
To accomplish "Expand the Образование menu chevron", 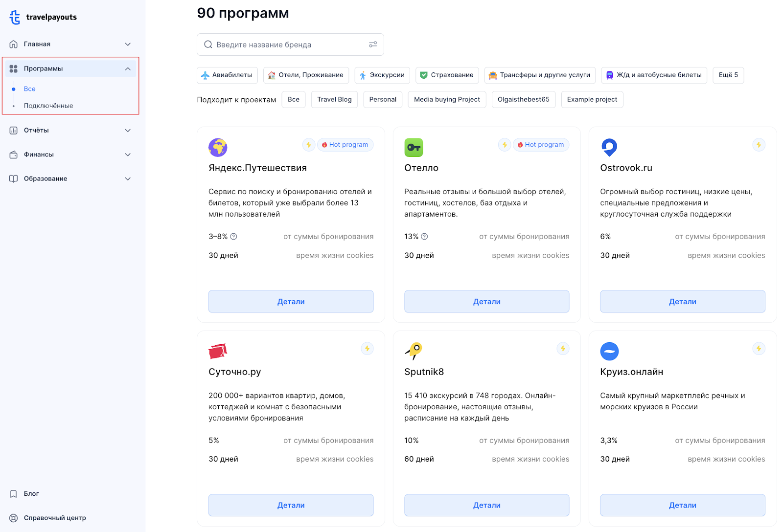I will click(128, 179).
